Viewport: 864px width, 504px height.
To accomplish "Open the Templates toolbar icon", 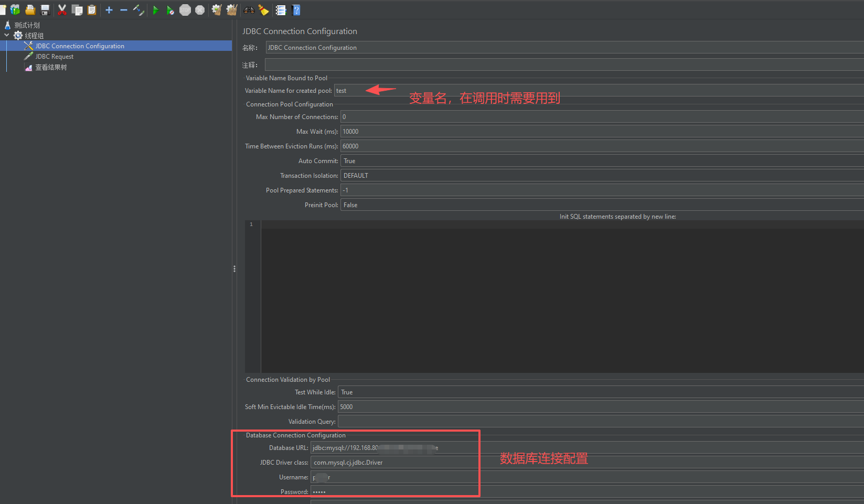I will 15,10.
